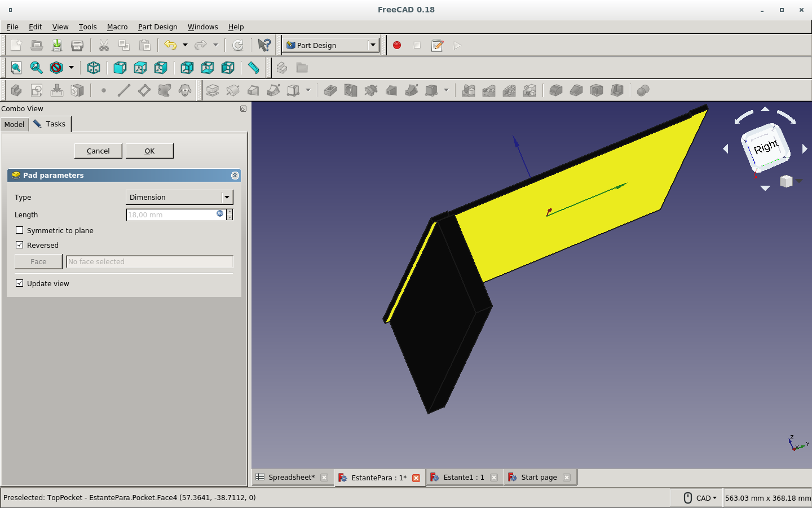The width and height of the screenshot is (812, 508).
Task: Activate the What's This help icon
Action: coord(264,45)
